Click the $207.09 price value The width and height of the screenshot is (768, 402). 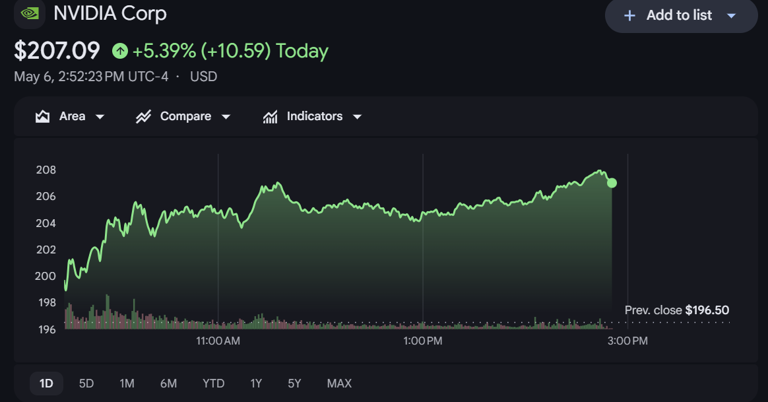[57, 51]
